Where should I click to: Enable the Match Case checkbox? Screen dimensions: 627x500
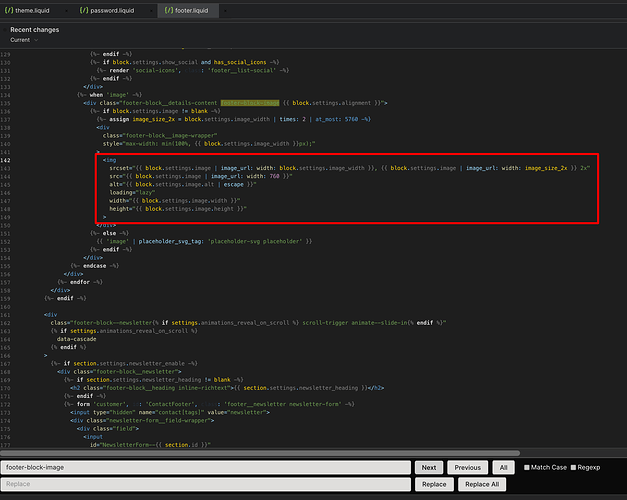coord(527,467)
